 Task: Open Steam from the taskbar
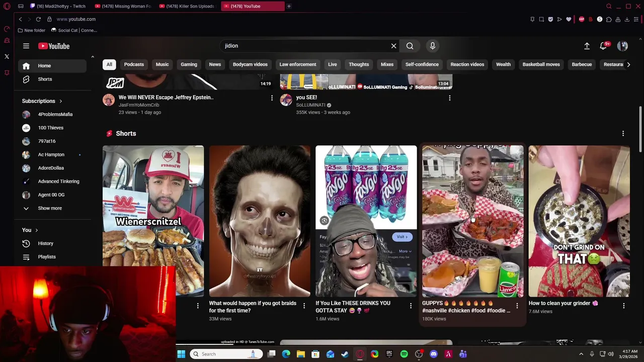(x=345, y=354)
